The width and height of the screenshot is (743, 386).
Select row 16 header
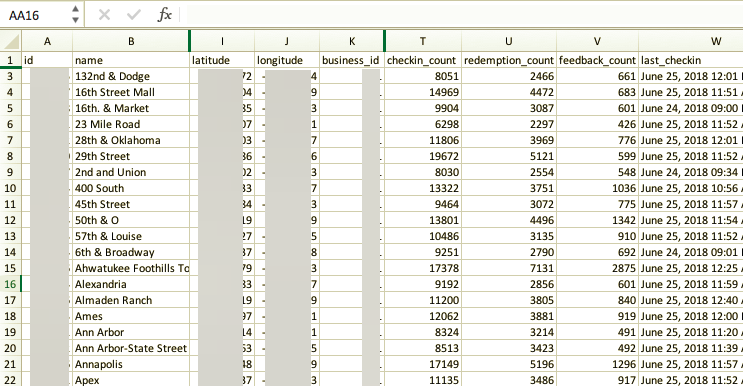point(10,284)
